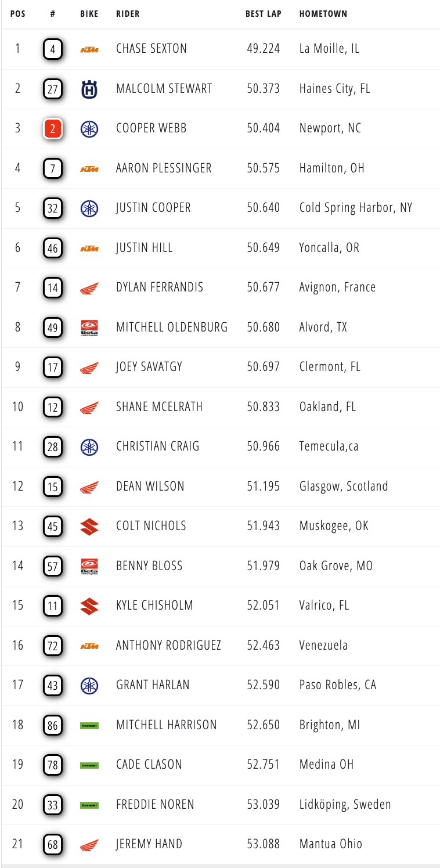Viewport: 440px width, 868px height.
Task: Sort by the BEST LAP column header
Action: (264, 14)
